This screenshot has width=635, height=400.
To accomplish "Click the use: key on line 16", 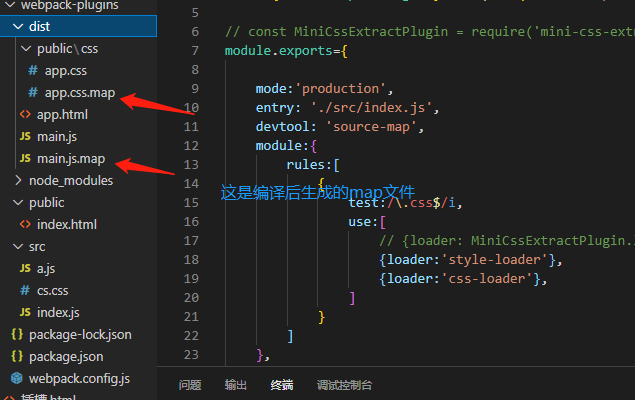I will click(363, 222).
